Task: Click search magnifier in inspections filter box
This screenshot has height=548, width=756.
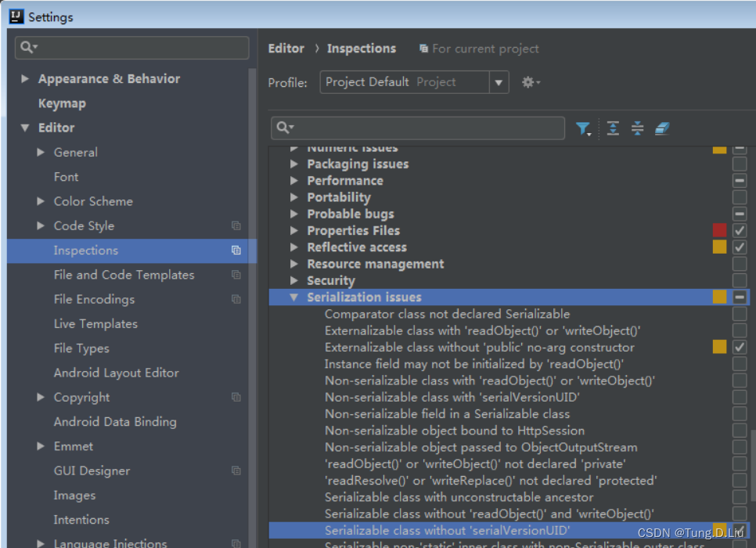Action: tap(285, 128)
